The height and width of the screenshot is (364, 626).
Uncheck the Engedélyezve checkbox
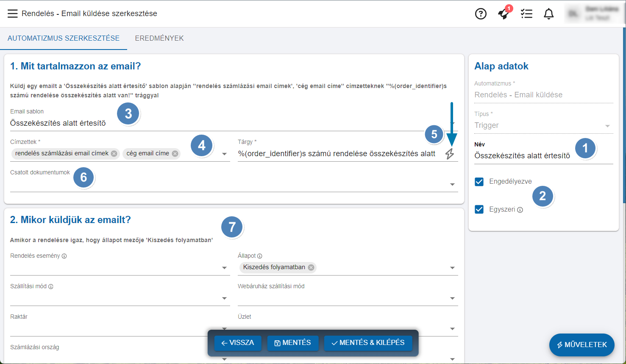(x=479, y=182)
